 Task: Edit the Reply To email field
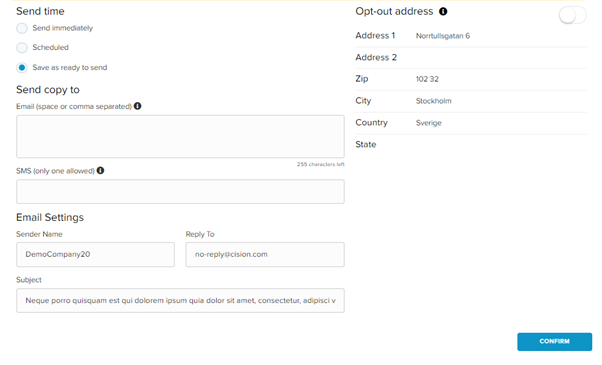click(x=265, y=254)
